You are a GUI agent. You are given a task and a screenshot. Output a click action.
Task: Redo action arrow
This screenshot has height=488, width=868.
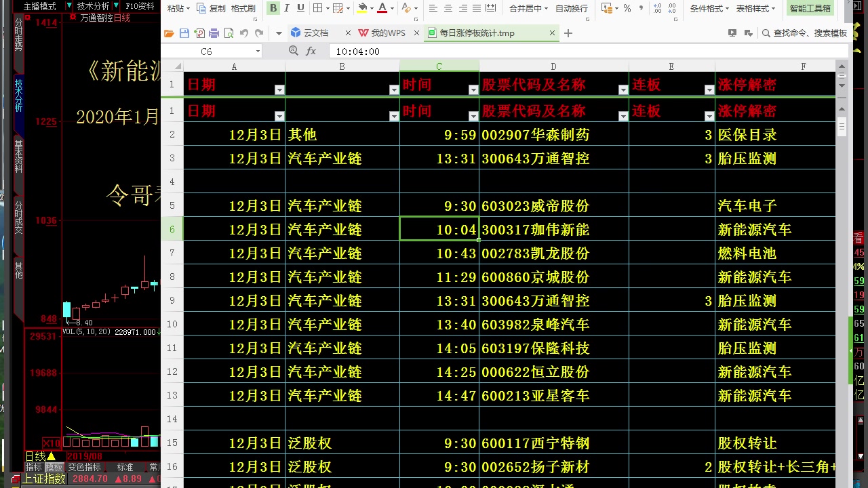click(x=259, y=33)
